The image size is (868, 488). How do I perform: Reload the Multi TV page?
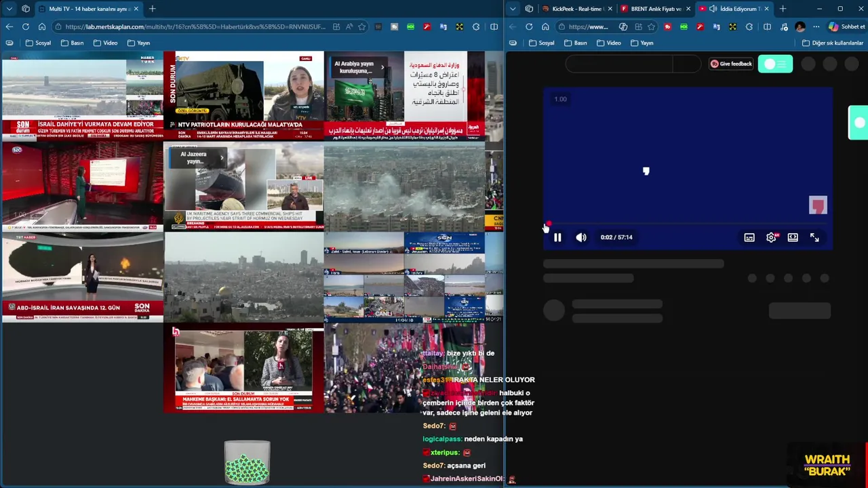[26, 26]
